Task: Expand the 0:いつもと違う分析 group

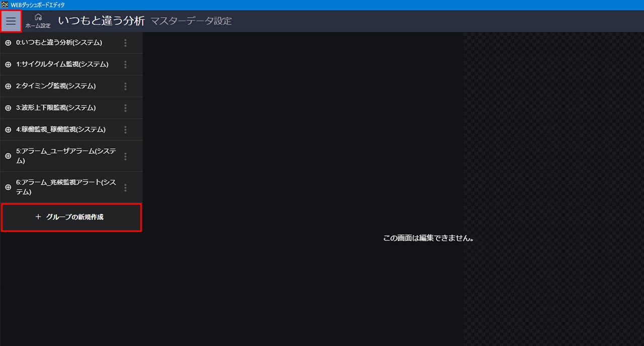Action: [x=8, y=43]
